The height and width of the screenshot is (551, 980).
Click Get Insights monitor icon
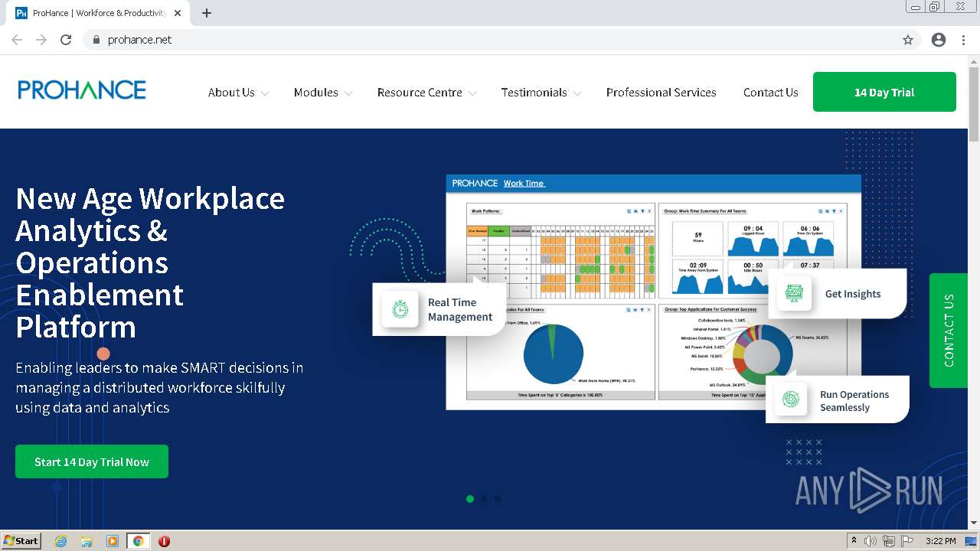click(x=794, y=293)
